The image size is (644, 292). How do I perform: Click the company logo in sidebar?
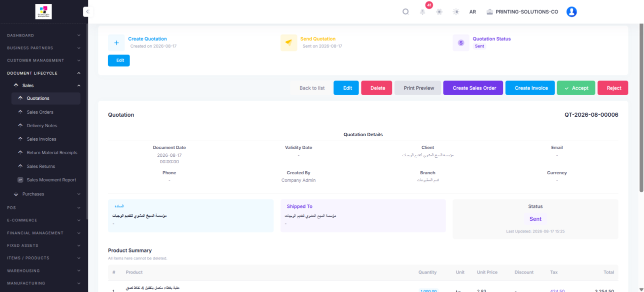(43, 12)
